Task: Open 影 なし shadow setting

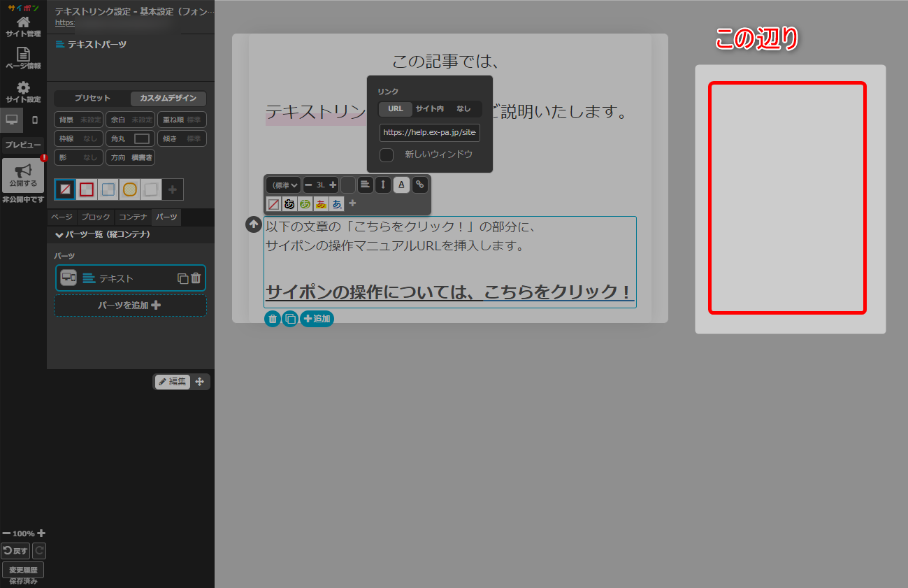Action: (79, 157)
